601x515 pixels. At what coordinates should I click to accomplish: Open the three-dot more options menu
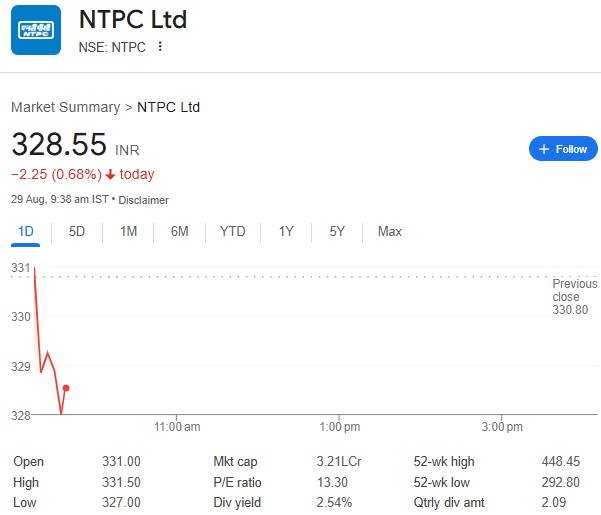pyautogui.click(x=160, y=47)
